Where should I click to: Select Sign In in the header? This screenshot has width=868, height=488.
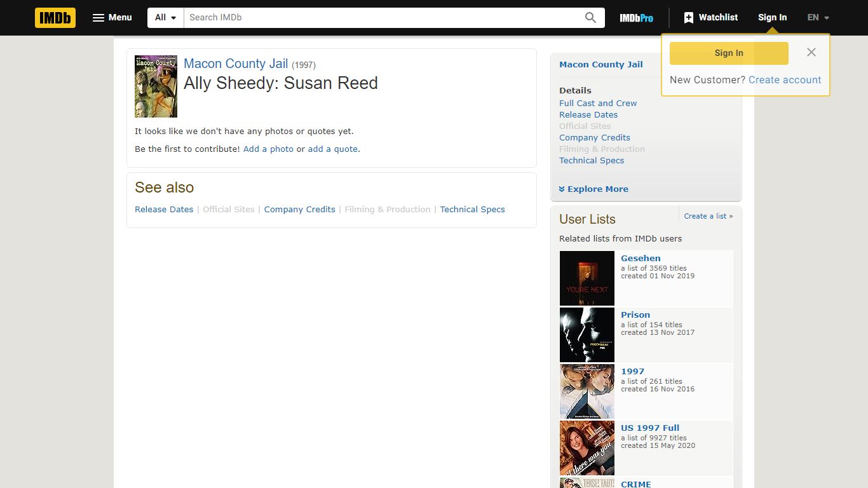pyautogui.click(x=772, y=18)
